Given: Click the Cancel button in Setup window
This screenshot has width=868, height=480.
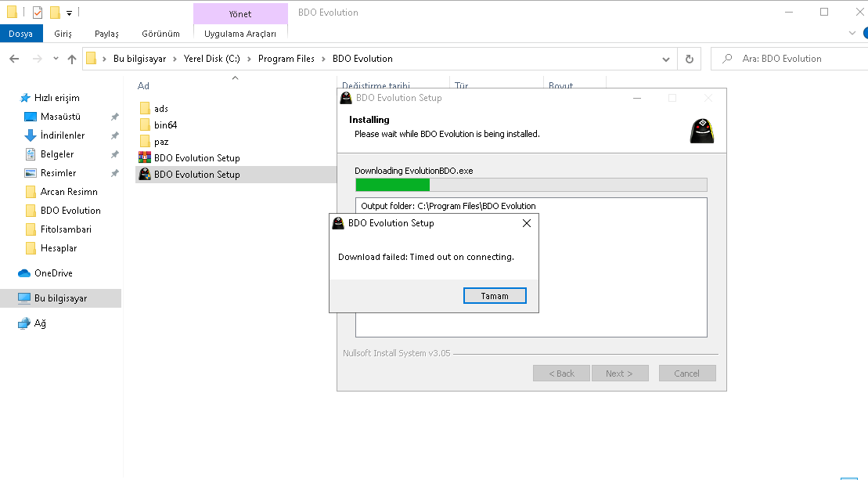Looking at the screenshot, I should (x=687, y=374).
